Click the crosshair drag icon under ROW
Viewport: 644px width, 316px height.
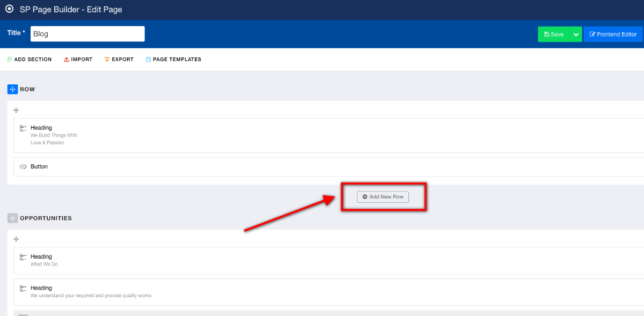coord(16,110)
